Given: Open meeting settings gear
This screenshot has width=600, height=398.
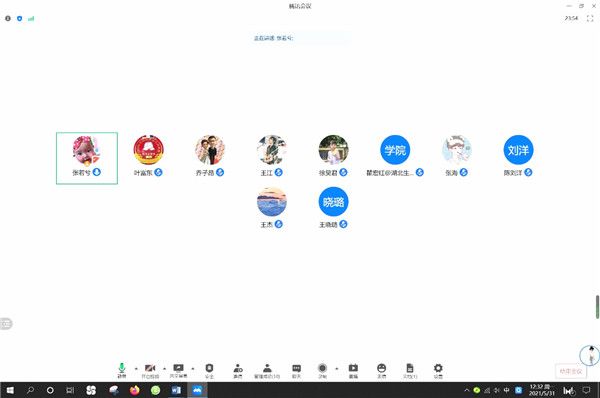Looking at the screenshot, I should point(438,370).
